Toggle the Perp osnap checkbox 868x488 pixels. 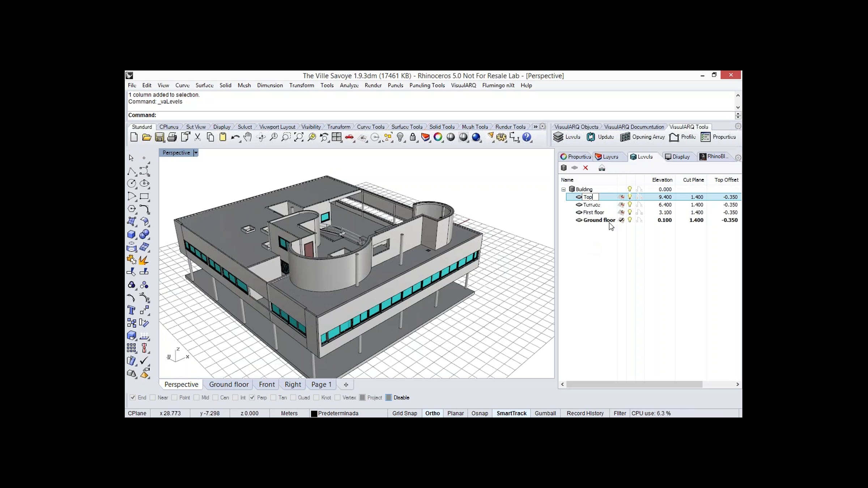coord(252,398)
